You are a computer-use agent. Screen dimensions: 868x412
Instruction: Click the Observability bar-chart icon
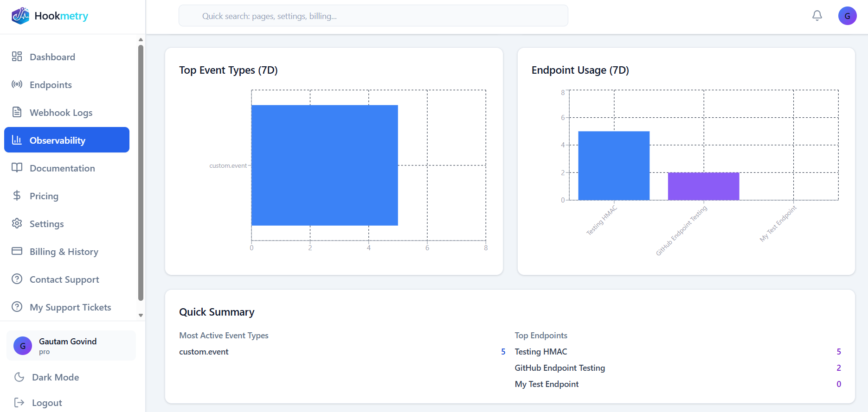(x=17, y=140)
